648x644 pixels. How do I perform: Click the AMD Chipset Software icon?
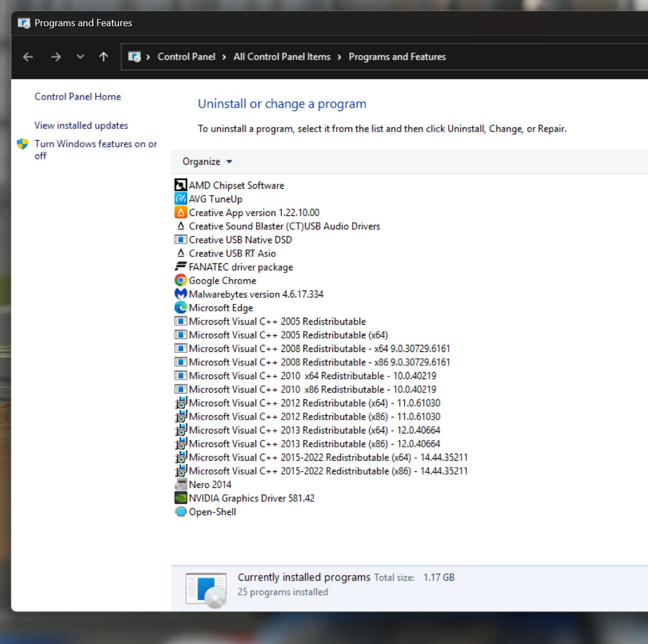click(x=181, y=185)
